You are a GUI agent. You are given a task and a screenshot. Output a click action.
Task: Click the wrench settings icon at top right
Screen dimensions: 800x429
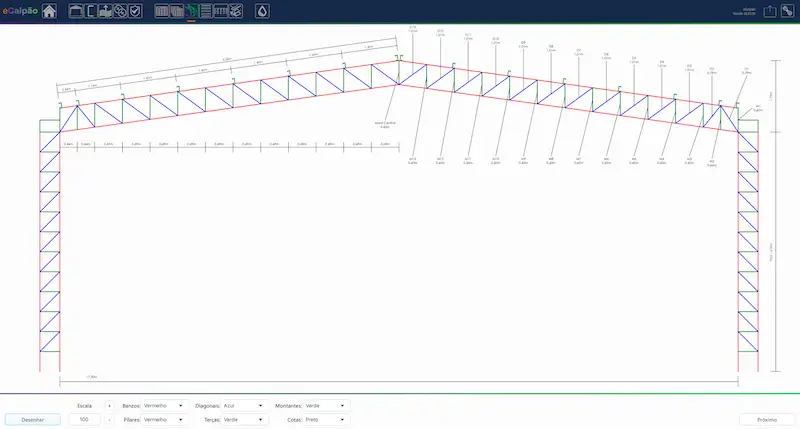(787, 11)
